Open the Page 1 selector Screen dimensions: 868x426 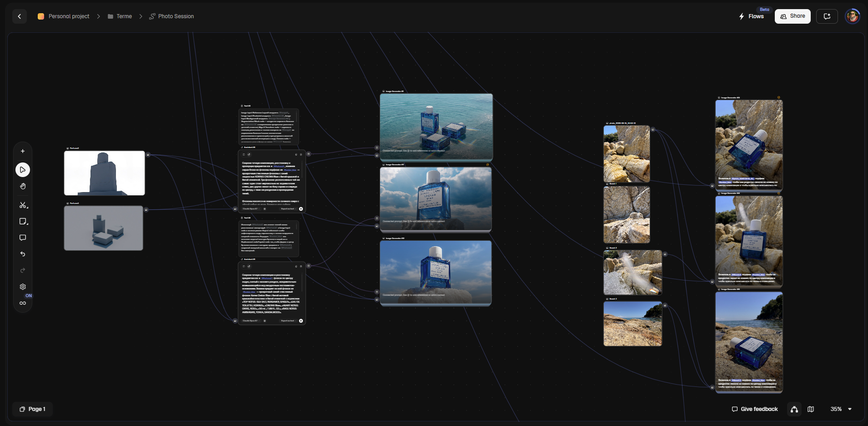(32, 409)
